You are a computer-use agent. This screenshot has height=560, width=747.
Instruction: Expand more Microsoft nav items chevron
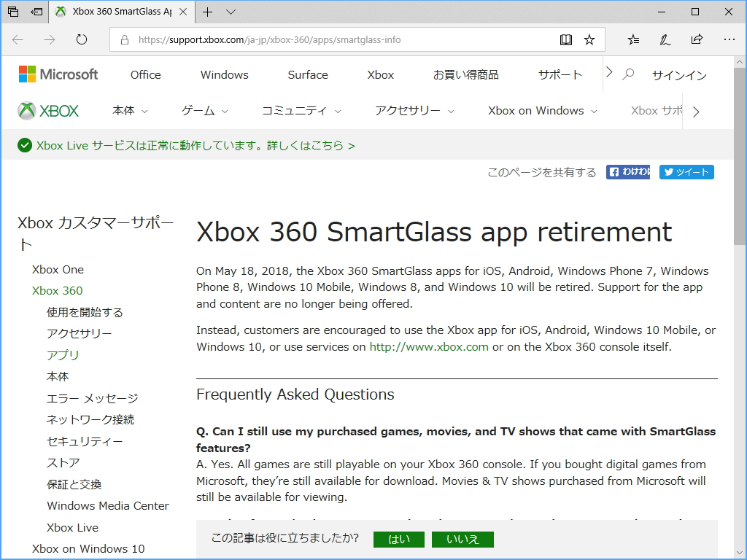pos(609,72)
